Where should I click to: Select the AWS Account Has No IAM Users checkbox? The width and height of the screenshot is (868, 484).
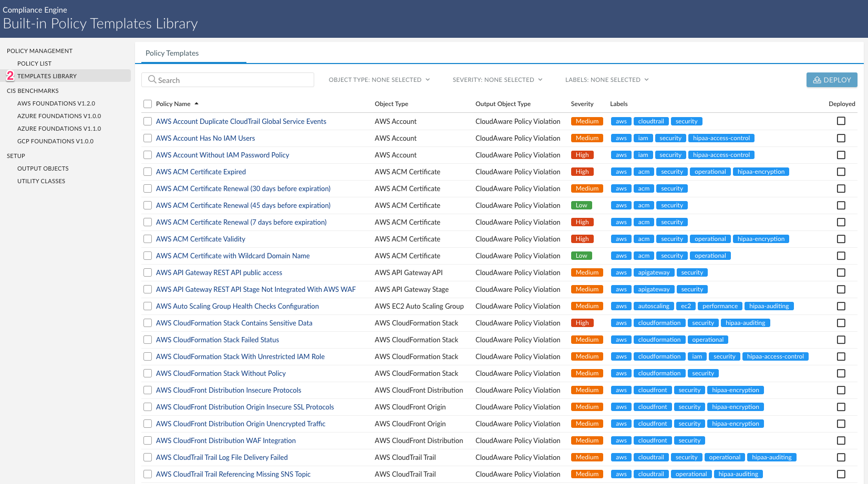click(x=148, y=138)
